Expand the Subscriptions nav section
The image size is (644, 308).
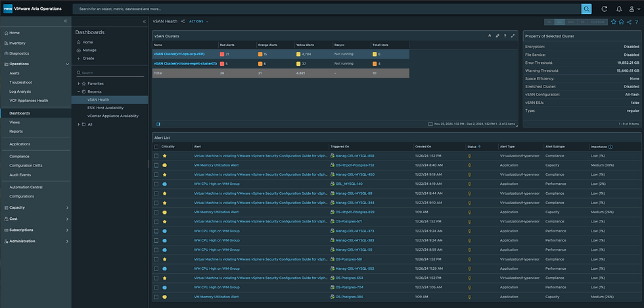(67, 230)
